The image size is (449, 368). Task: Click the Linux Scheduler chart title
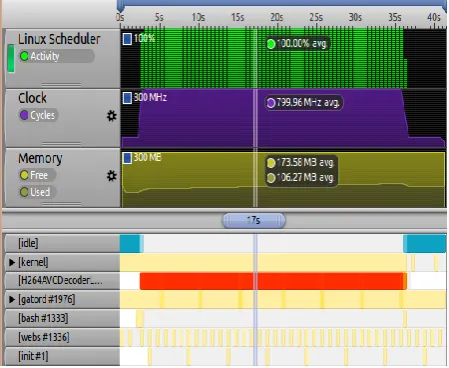[x=59, y=39]
